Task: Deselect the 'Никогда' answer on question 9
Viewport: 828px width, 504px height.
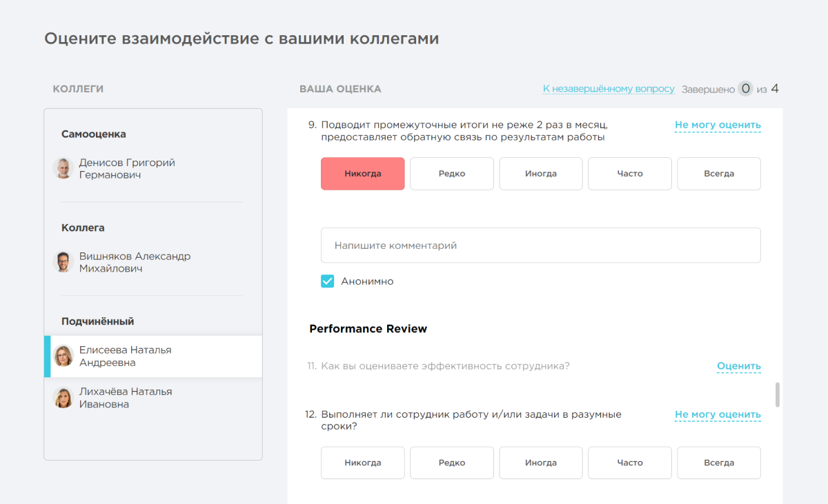Action: point(362,173)
